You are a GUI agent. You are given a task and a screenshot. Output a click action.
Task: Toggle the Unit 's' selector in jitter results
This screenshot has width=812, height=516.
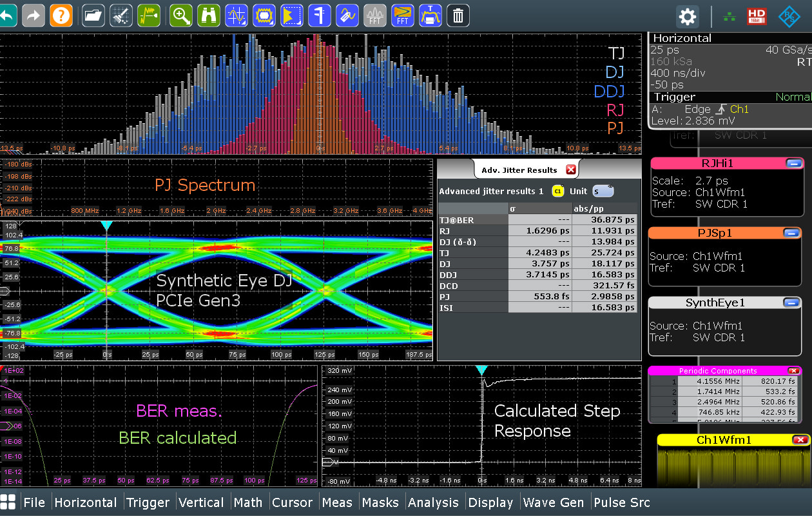[x=603, y=191]
